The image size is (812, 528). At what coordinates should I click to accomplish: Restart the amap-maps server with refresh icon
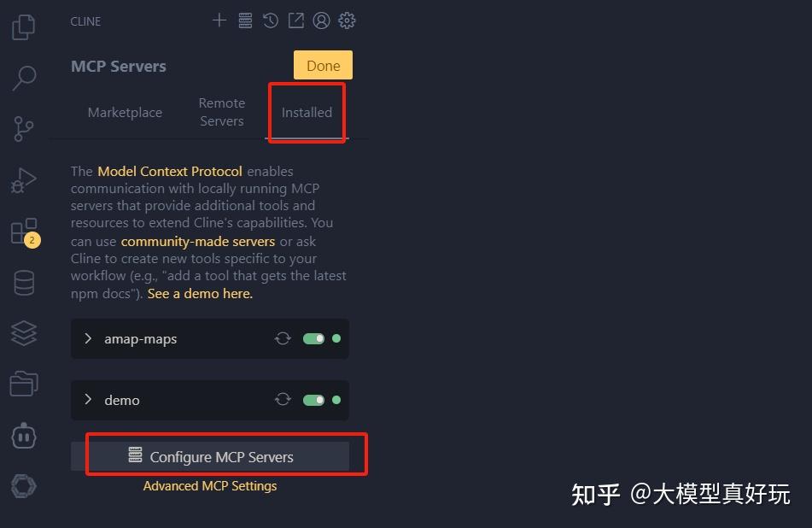pyautogui.click(x=283, y=338)
